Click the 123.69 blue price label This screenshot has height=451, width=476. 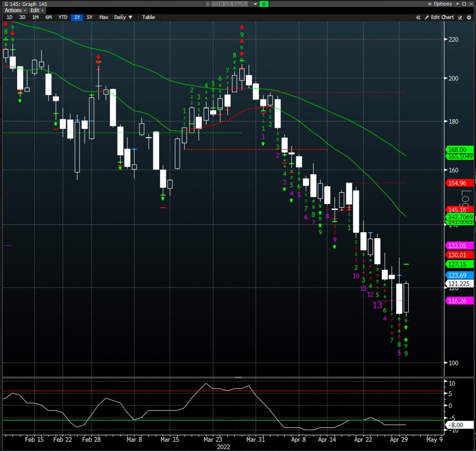pyautogui.click(x=459, y=275)
